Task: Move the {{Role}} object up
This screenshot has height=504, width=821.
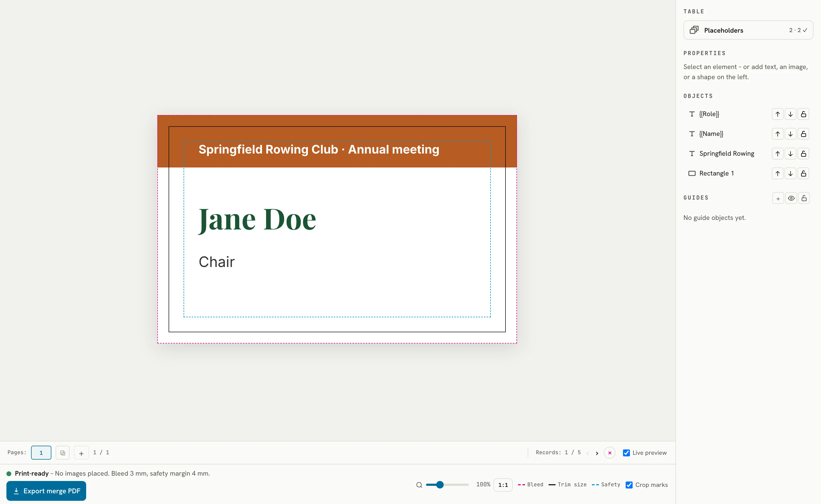Action: 777,114
